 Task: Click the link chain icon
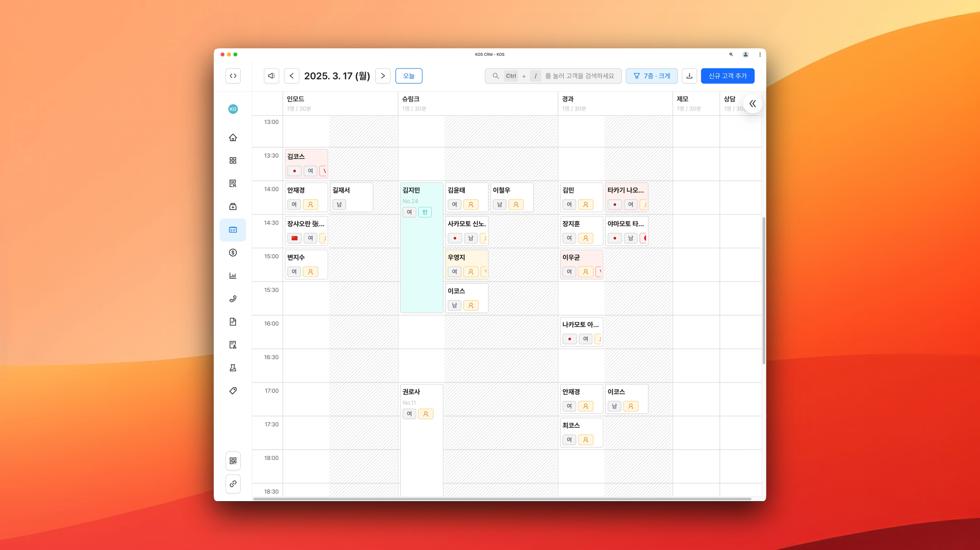coord(233,484)
